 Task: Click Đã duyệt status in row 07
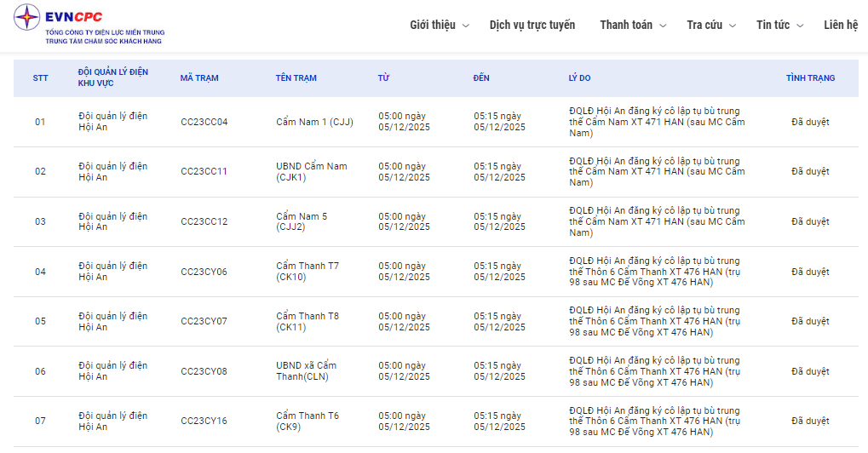(810, 421)
